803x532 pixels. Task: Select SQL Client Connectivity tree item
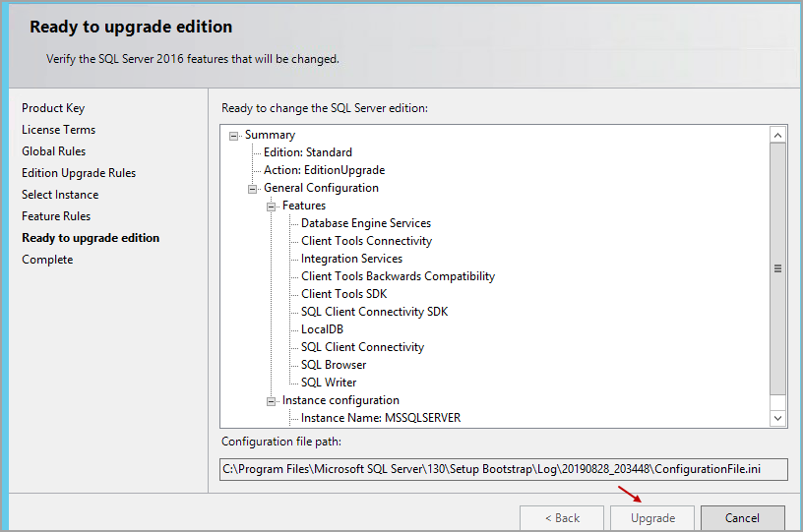[x=362, y=347]
